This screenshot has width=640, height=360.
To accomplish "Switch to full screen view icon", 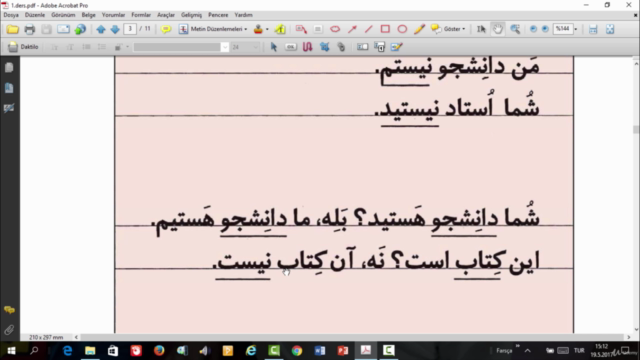I will point(610,29).
